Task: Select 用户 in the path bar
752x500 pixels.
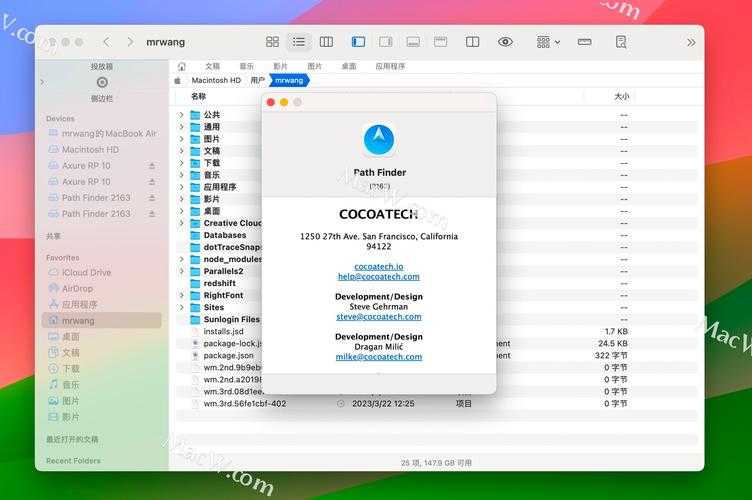Action: click(x=258, y=81)
